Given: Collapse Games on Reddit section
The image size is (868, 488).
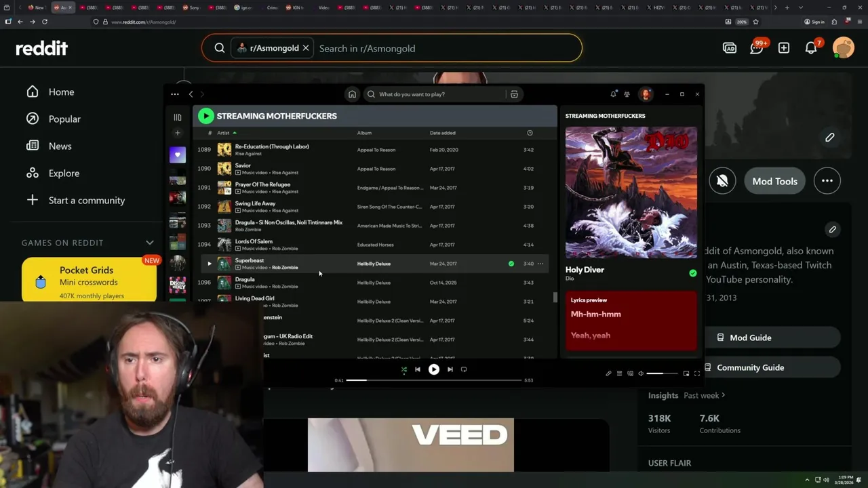Looking at the screenshot, I should click(x=150, y=243).
